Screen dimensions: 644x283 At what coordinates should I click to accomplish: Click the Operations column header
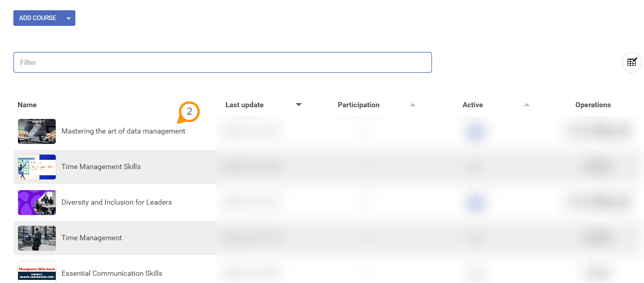click(593, 105)
